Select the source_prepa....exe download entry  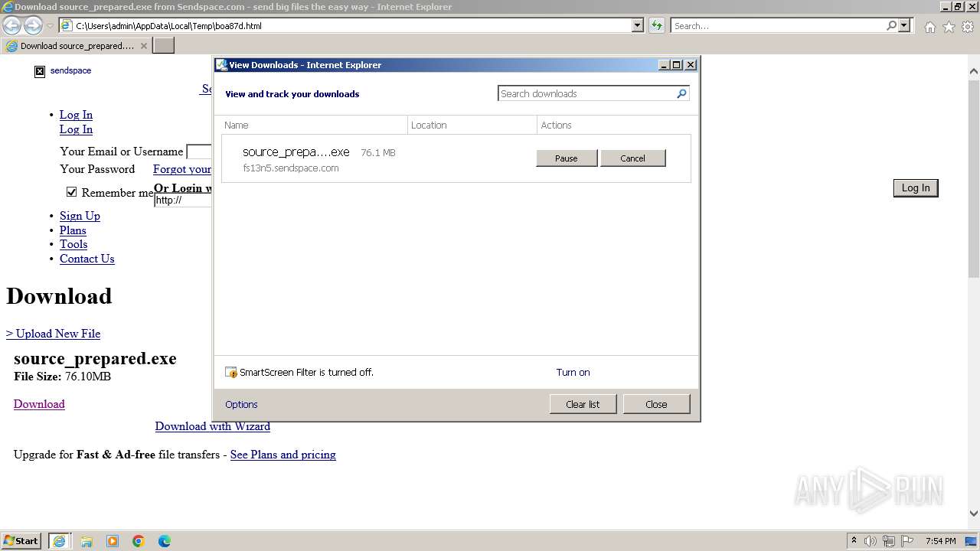[456, 158]
